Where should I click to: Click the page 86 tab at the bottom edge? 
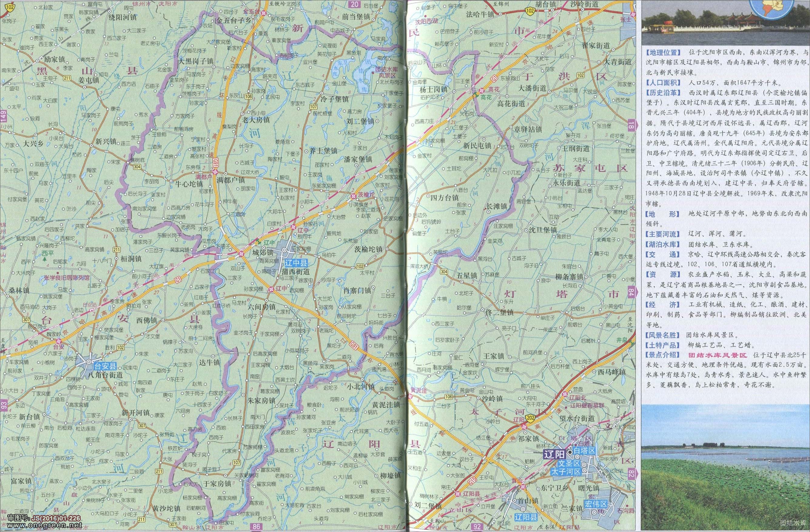point(256,527)
